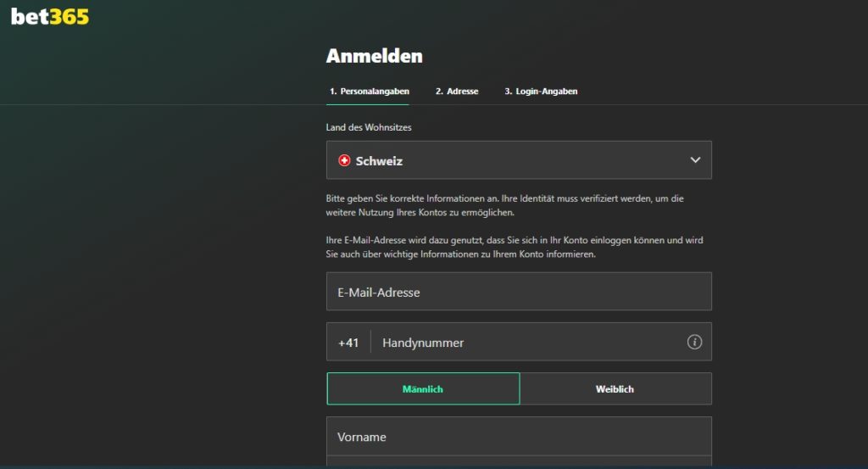This screenshot has width=868, height=469.
Task: Open the Handynummer info icon
Action: tap(694, 342)
